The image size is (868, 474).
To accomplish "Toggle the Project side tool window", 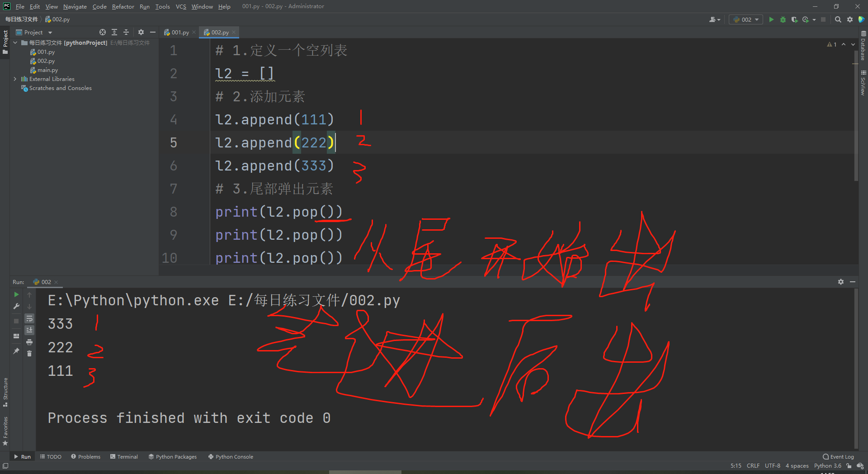I will pyautogui.click(x=5, y=42).
